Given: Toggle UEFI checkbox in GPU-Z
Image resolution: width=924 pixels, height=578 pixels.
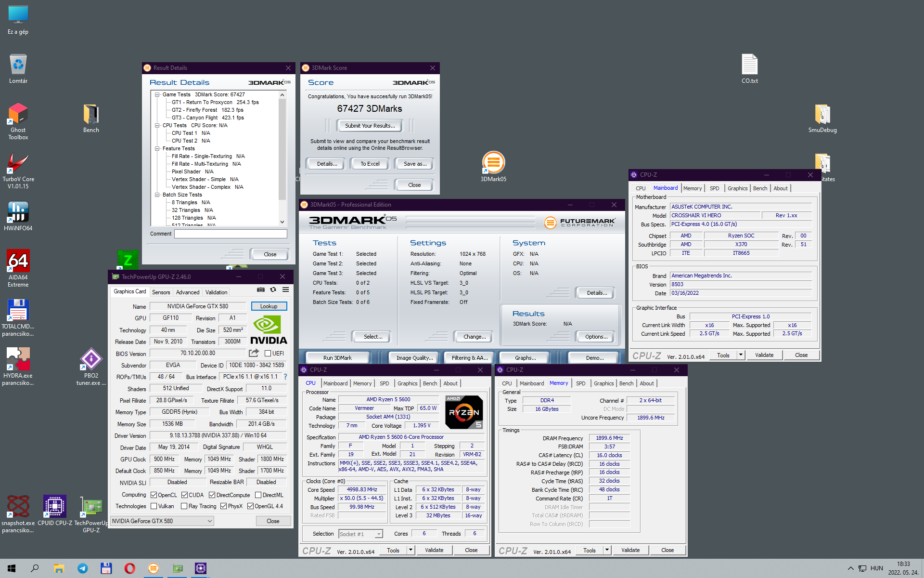Looking at the screenshot, I should point(268,353).
